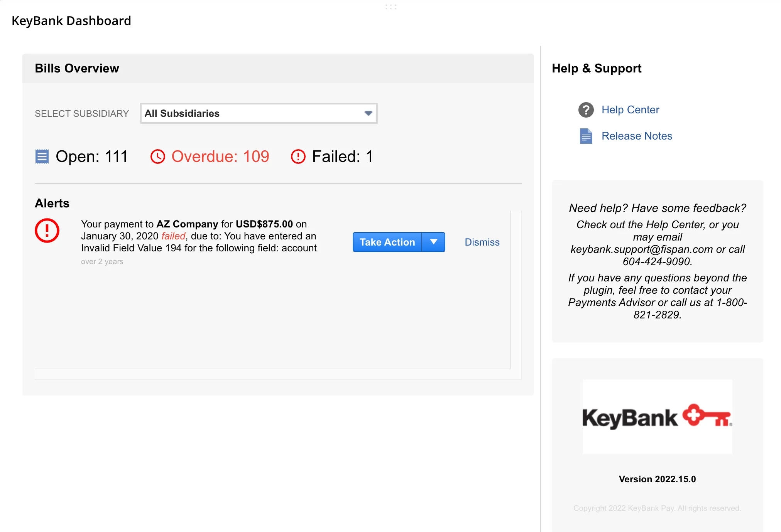Click the KeyBank logo image
781x532 pixels.
point(657,417)
